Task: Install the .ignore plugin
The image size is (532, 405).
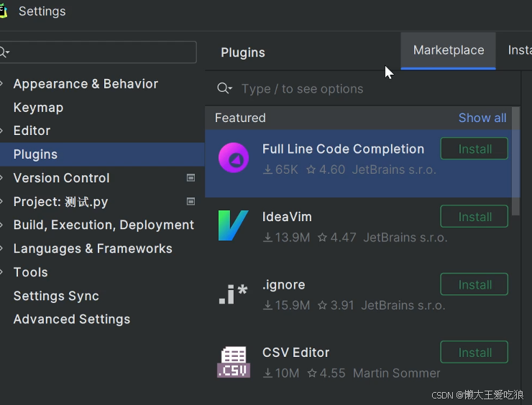Action: (x=474, y=284)
